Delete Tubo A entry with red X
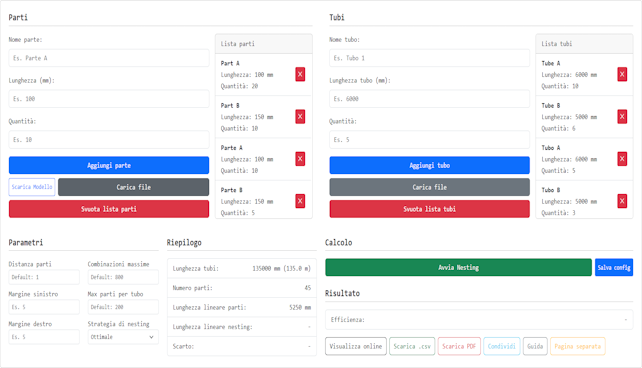Screen dimensions: 642x368 coord(622,159)
